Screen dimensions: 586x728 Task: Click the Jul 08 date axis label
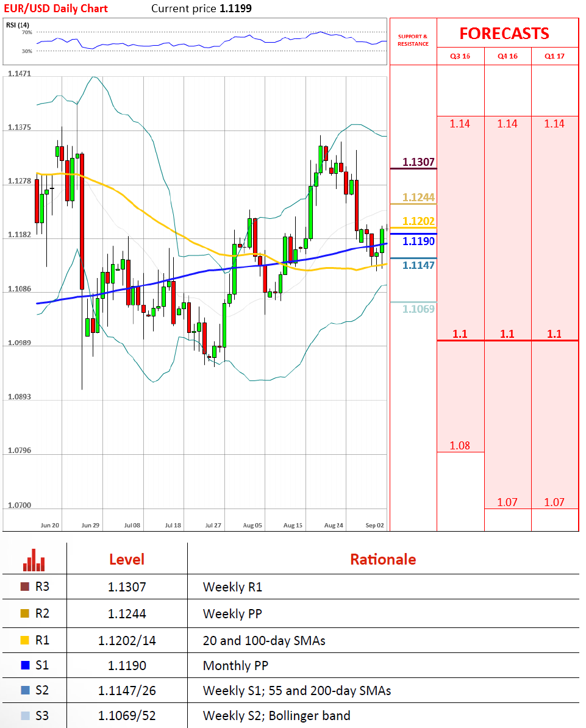pyautogui.click(x=132, y=525)
